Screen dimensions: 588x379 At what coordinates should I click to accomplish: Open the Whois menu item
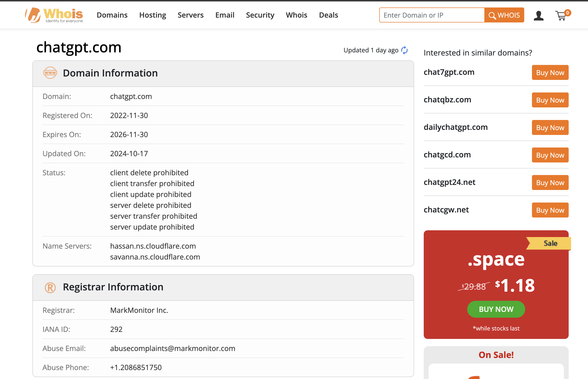tap(296, 15)
